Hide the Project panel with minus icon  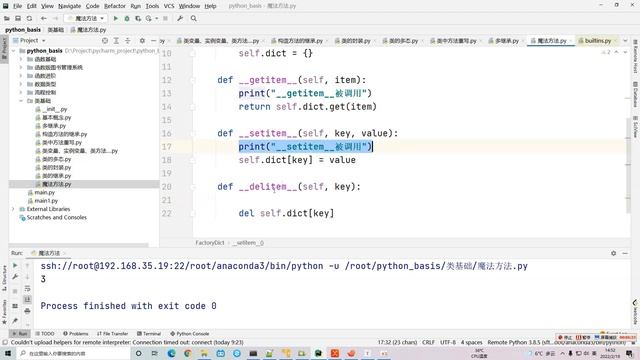coord(153,40)
